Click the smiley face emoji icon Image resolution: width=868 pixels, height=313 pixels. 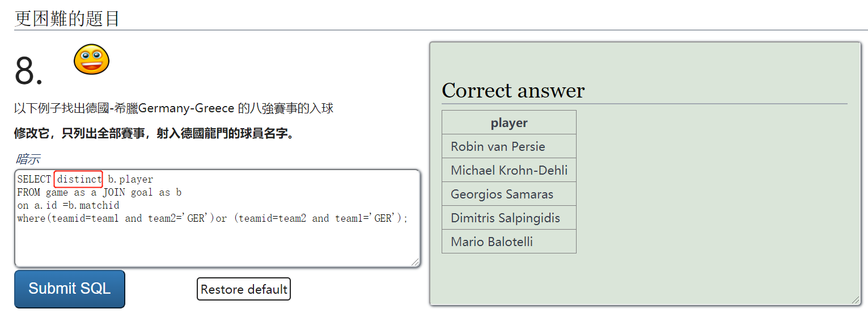click(91, 60)
